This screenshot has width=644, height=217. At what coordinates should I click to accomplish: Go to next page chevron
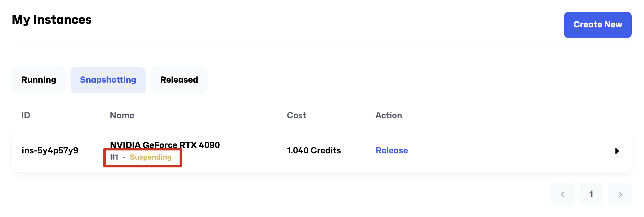620,194
